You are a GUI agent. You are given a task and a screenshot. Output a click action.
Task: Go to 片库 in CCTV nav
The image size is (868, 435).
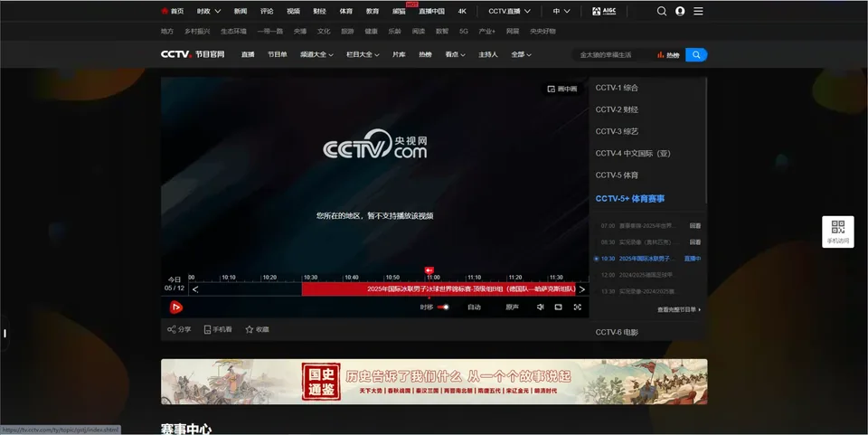click(399, 55)
